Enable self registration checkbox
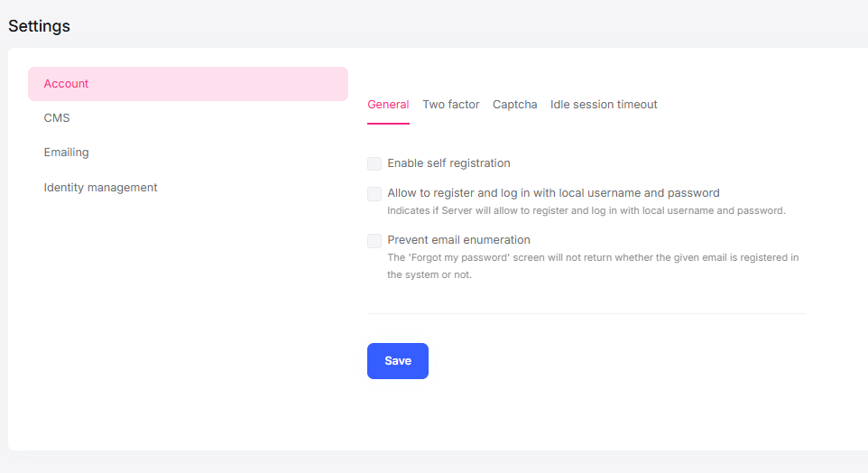Screen dimensions: 868x473 click(374, 164)
